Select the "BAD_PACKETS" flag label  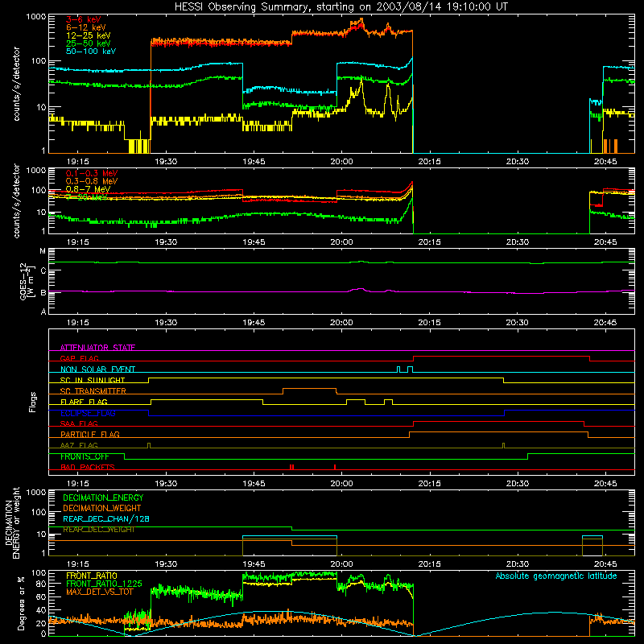[88, 467]
